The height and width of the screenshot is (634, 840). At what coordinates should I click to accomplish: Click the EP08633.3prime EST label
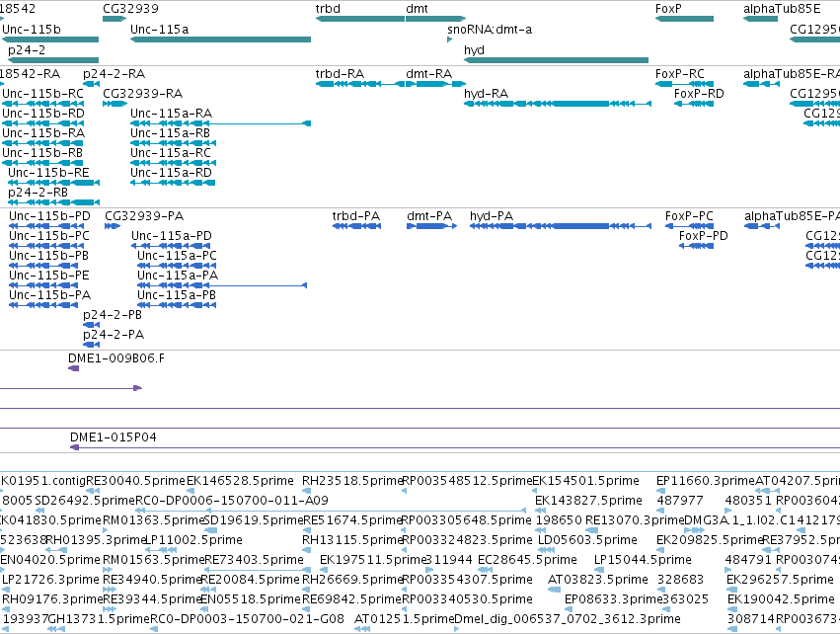click(614, 599)
